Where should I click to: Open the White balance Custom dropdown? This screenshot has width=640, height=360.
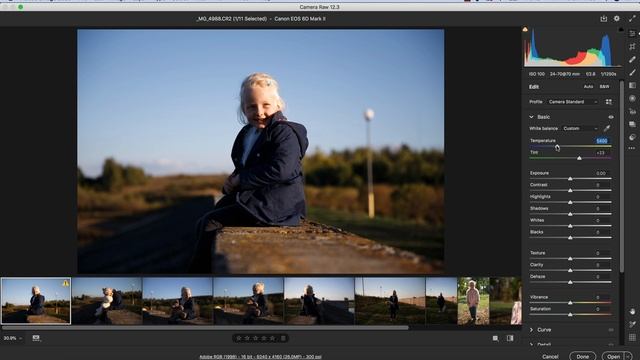pyautogui.click(x=580, y=128)
